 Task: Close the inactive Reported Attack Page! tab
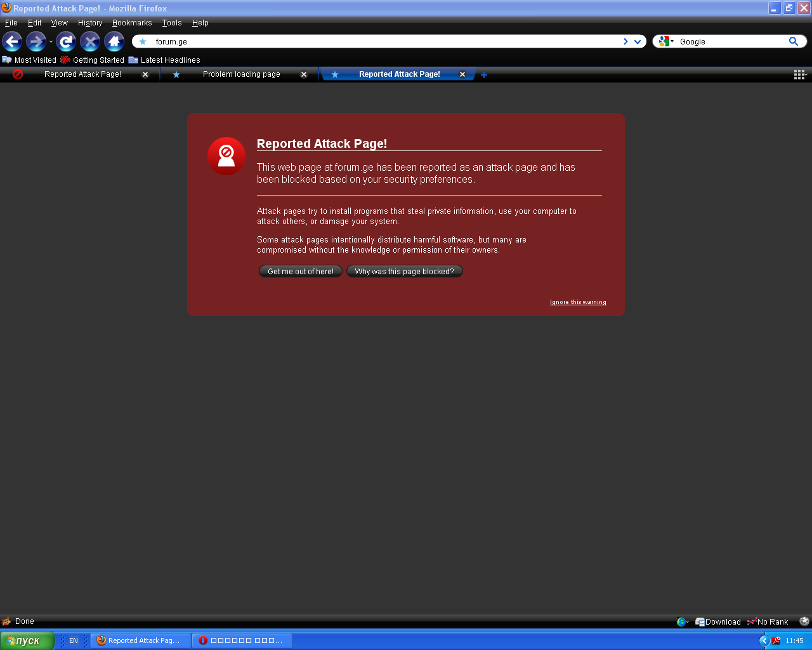tap(145, 75)
